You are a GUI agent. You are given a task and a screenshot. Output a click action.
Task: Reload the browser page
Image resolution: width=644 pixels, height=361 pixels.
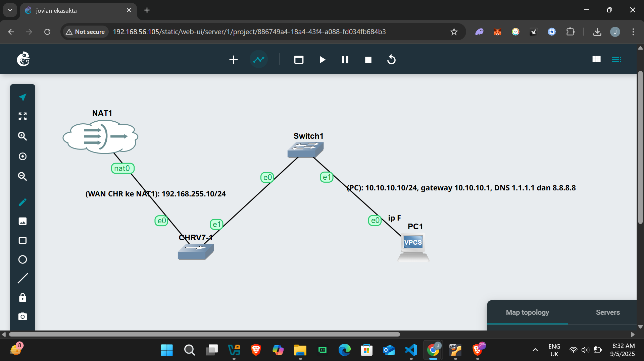pos(47,32)
